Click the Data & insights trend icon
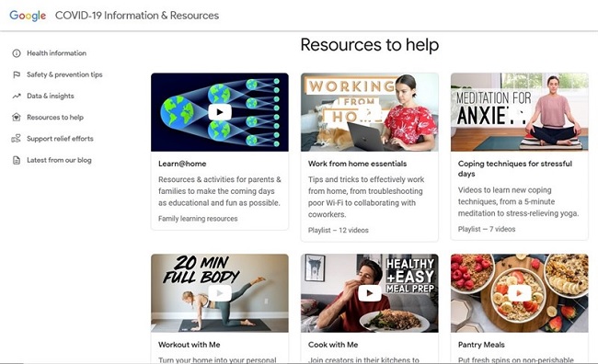 click(17, 96)
